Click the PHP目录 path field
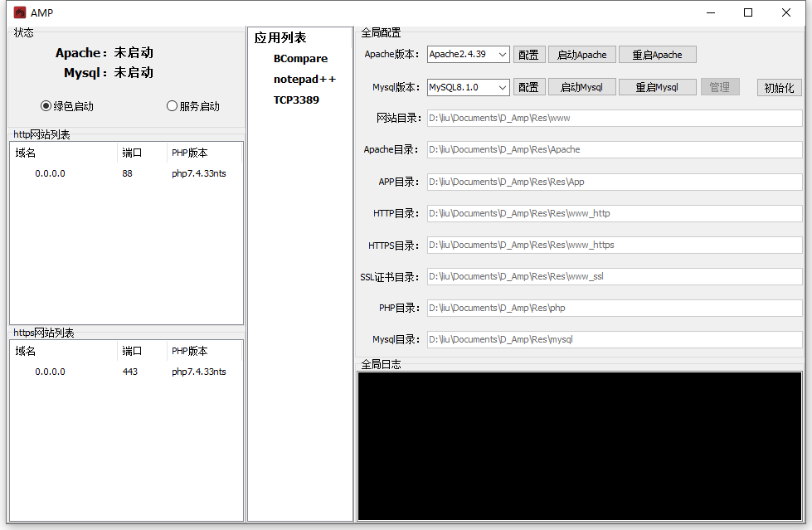 614,308
